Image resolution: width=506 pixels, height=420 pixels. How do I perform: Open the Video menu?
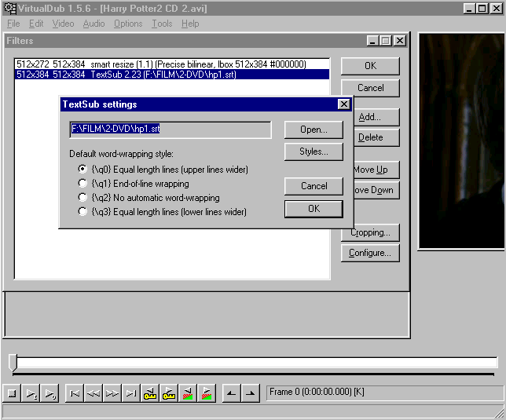(63, 24)
